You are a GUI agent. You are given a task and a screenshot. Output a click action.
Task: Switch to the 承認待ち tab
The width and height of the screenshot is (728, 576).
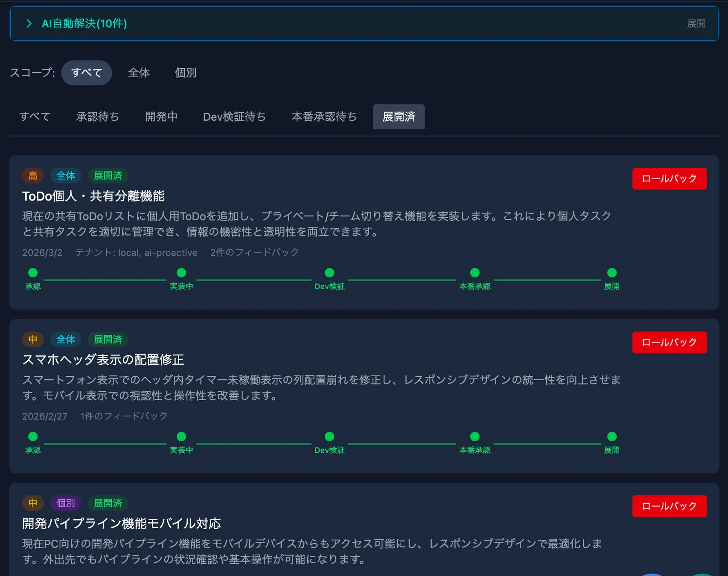tap(98, 116)
